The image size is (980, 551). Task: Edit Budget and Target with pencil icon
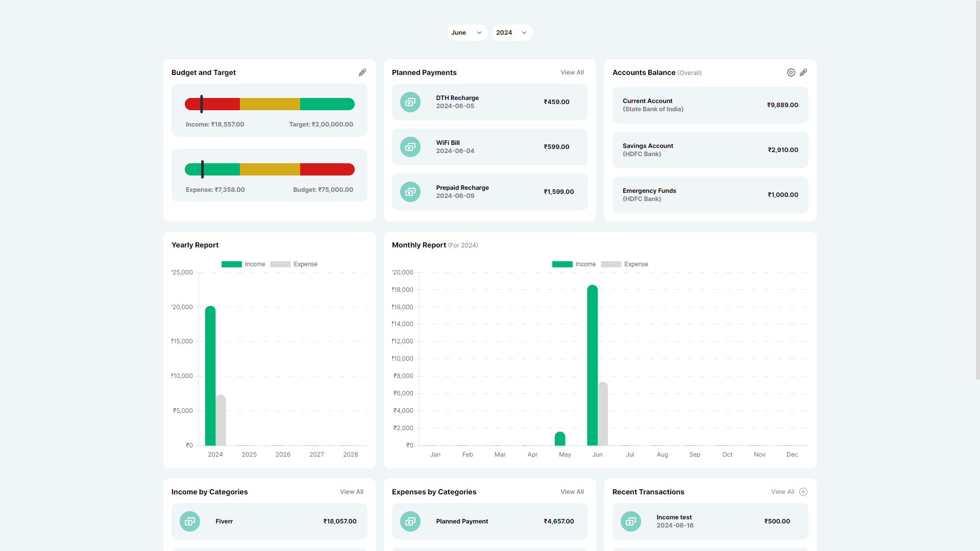362,72
